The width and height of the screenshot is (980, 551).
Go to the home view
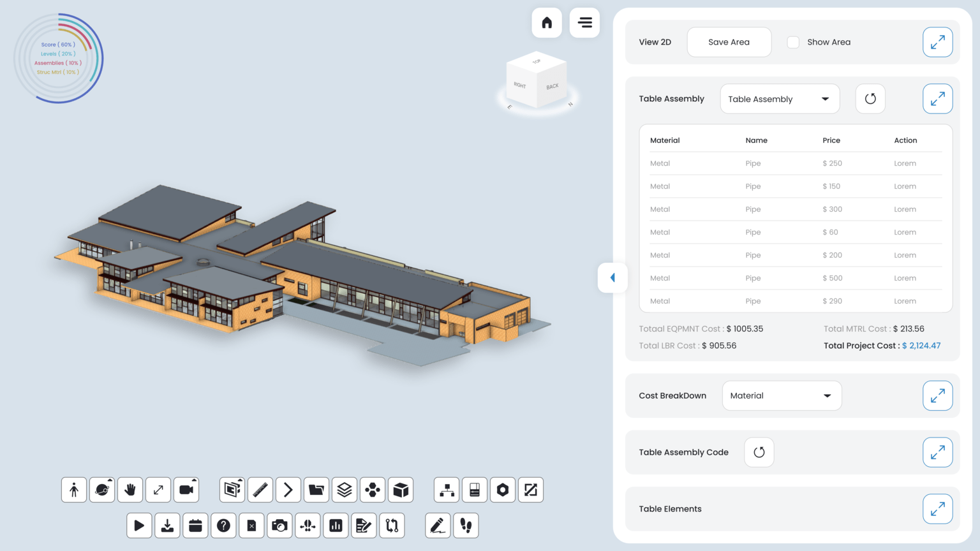point(547,23)
